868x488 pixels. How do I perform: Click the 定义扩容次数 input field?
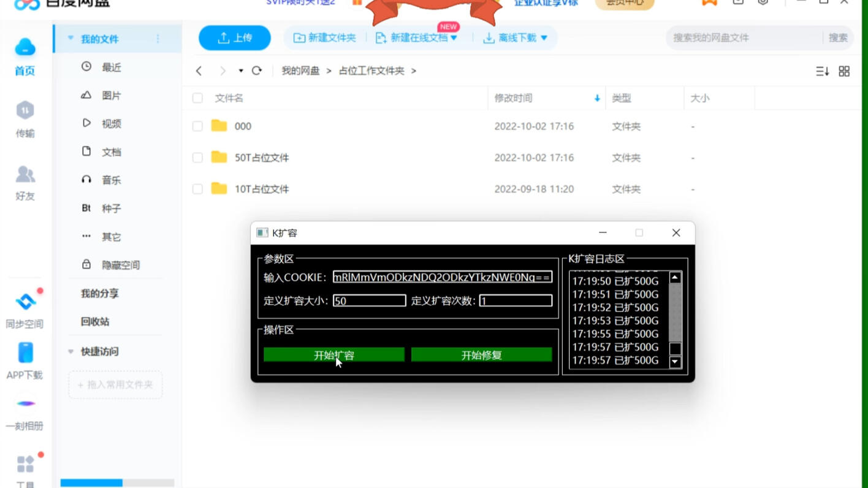pos(516,300)
